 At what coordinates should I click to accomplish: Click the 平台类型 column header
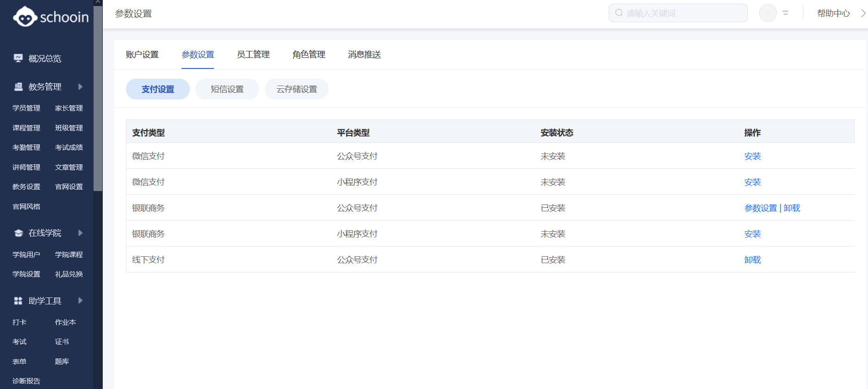point(353,133)
